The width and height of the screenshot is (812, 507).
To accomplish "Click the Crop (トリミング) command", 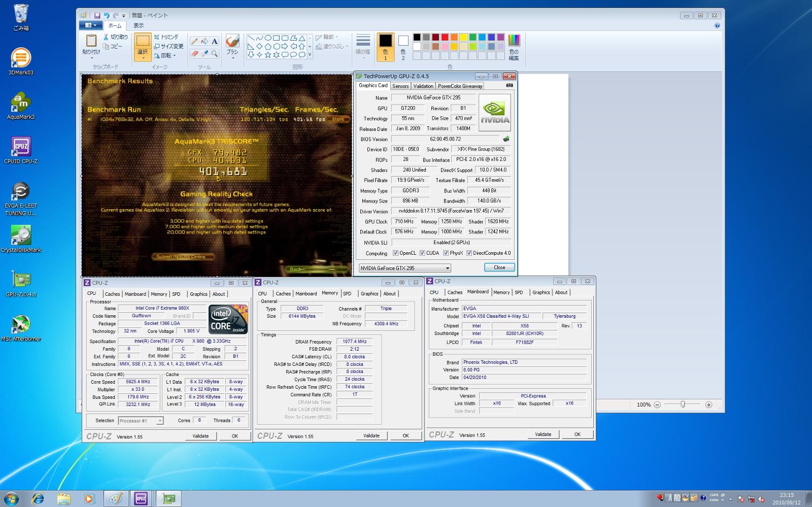I will pyautogui.click(x=166, y=37).
